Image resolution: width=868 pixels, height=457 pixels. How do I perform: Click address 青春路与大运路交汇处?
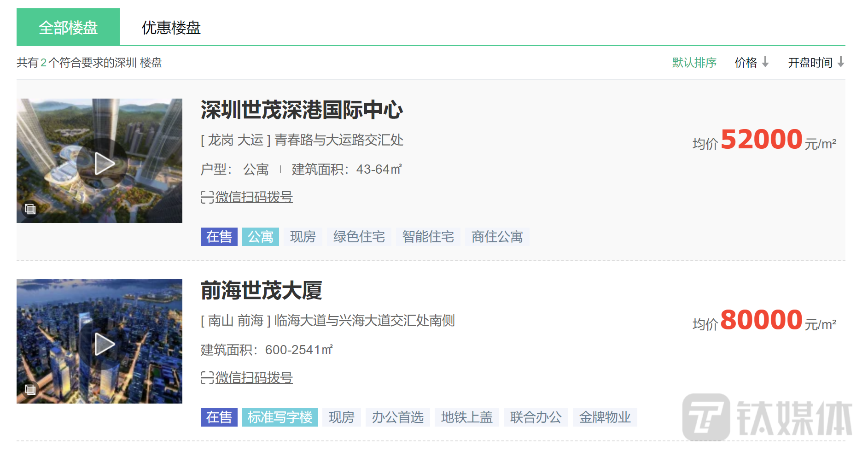339,140
